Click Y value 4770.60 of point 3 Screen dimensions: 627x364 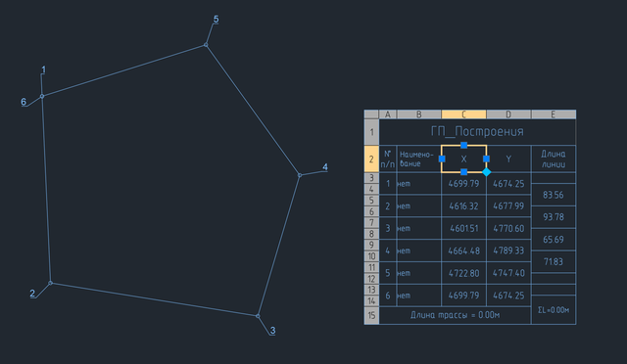tap(508, 229)
